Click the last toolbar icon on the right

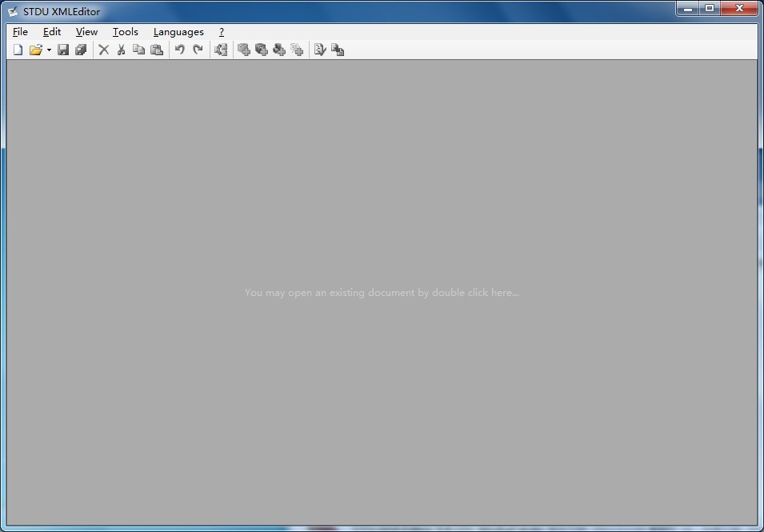click(x=338, y=50)
